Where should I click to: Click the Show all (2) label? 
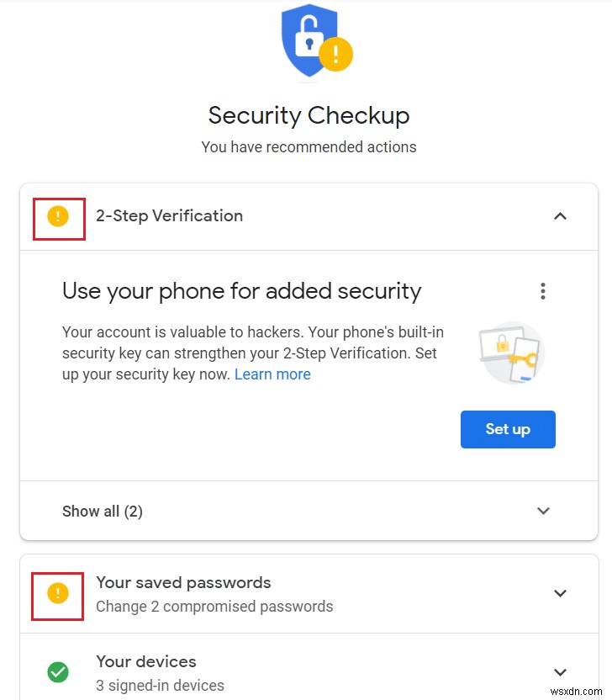coord(103,511)
